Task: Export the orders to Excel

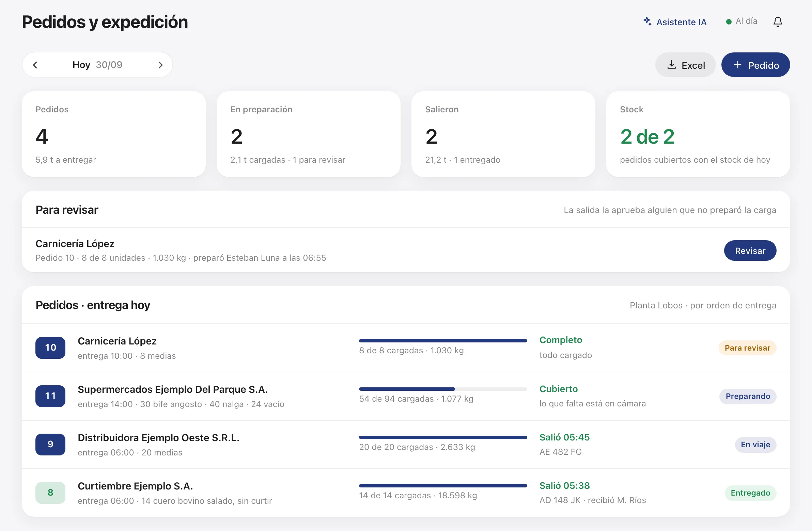Action: pyautogui.click(x=685, y=65)
